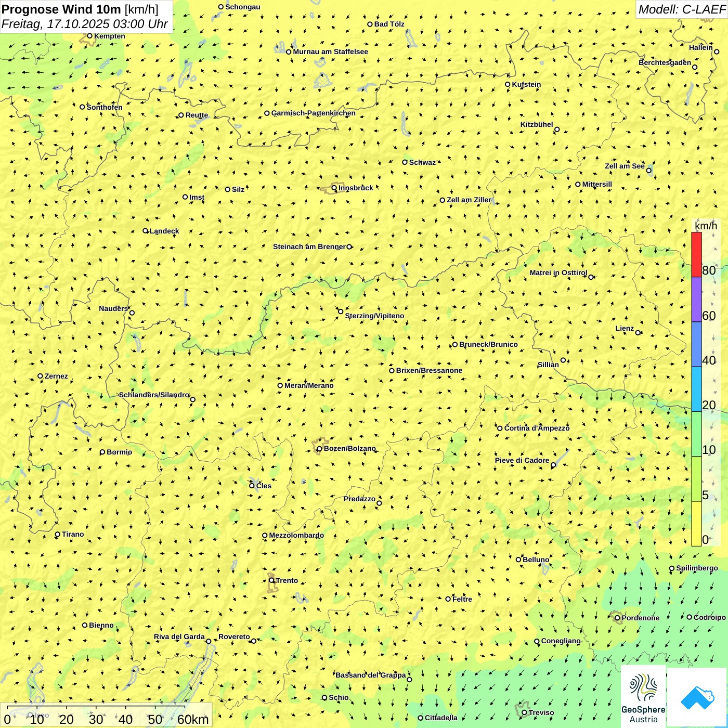Click the 'Cortina d'Ampezzo' label
The width and height of the screenshot is (728, 728).
pos(537,428)
